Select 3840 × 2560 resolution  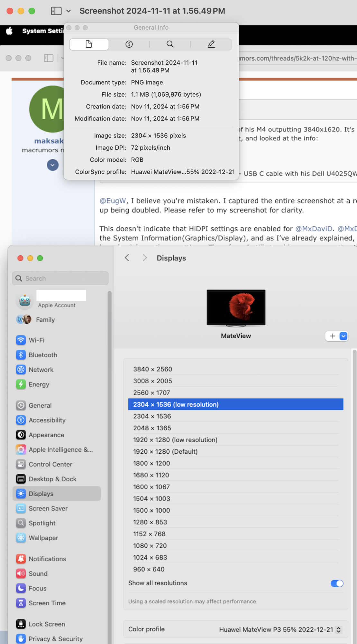pyautogui.click(x=236, y=370)
